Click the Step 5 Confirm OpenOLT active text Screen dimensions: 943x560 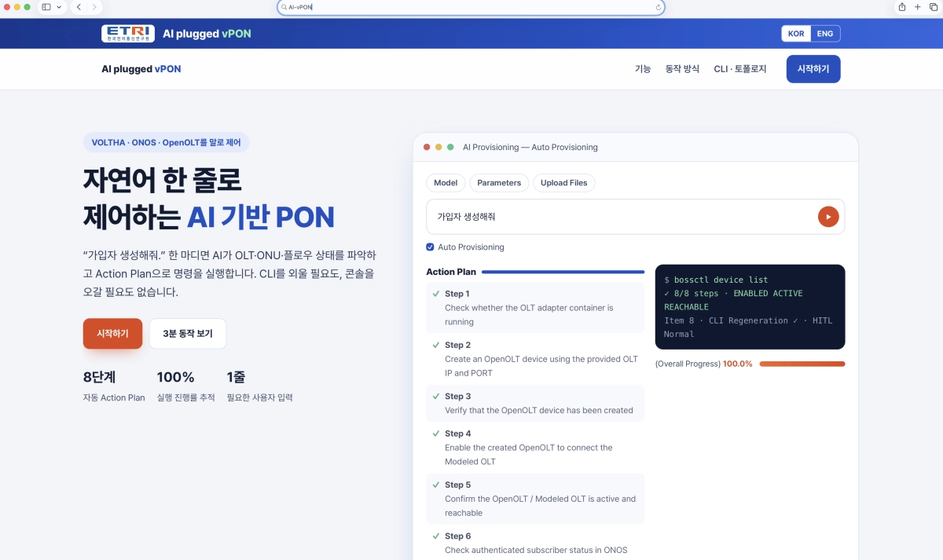[541, 506]
